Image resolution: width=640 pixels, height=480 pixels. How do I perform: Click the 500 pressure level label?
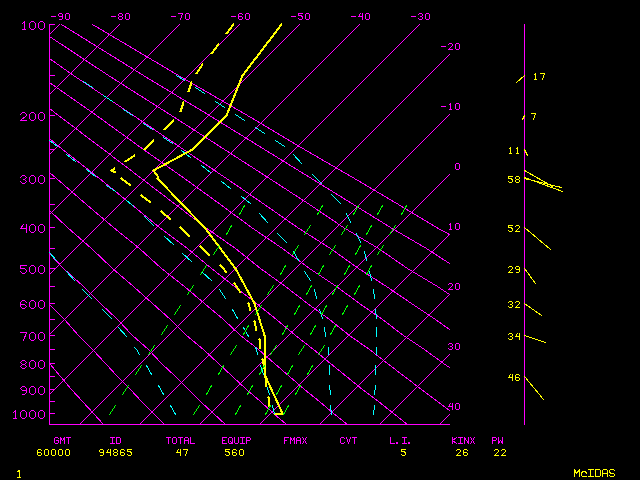point(33,269)
